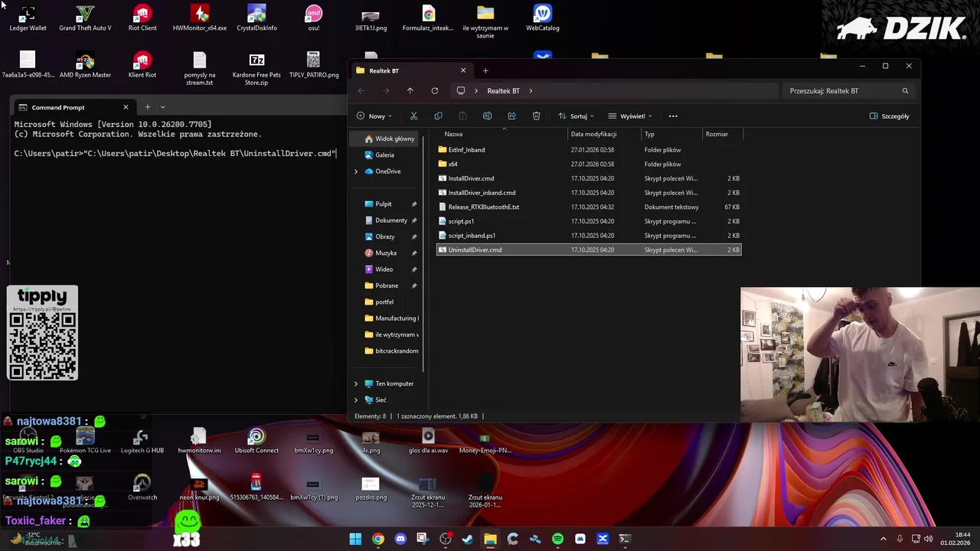Expand the OneDrive tree node
This screenshot has height=551, width=980.
point(356,171)
